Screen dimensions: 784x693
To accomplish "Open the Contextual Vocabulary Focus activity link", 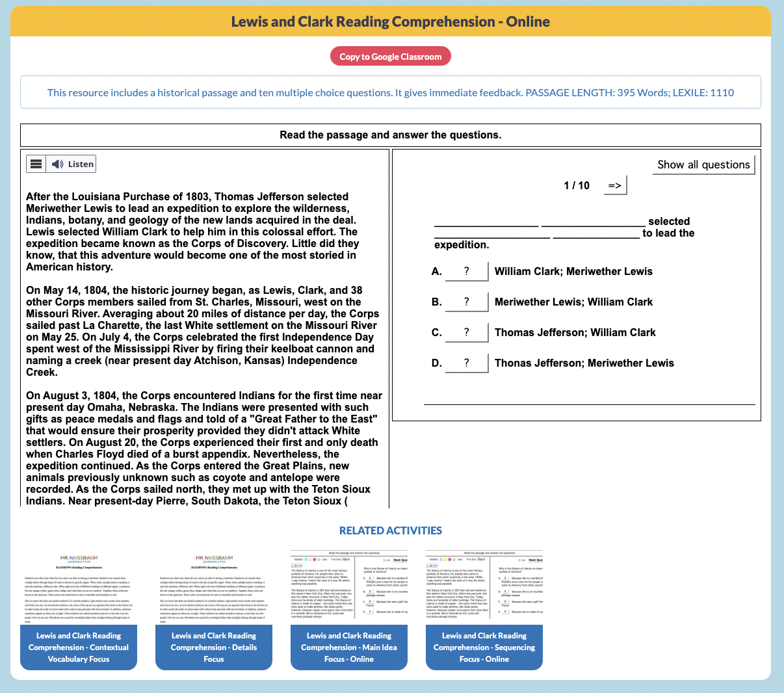I will [x=78, y=647].
